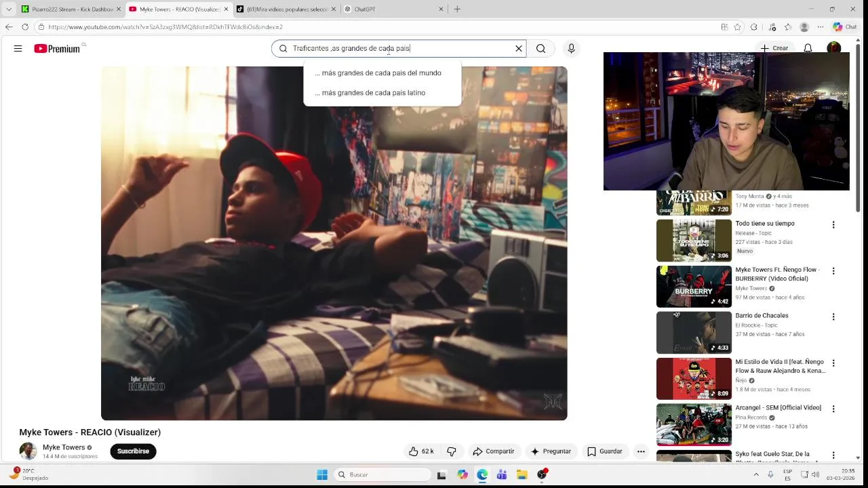The height and width of the screenshot is (488, 868).
Task: Open Preguntar AI assistant
Action: 551,451
